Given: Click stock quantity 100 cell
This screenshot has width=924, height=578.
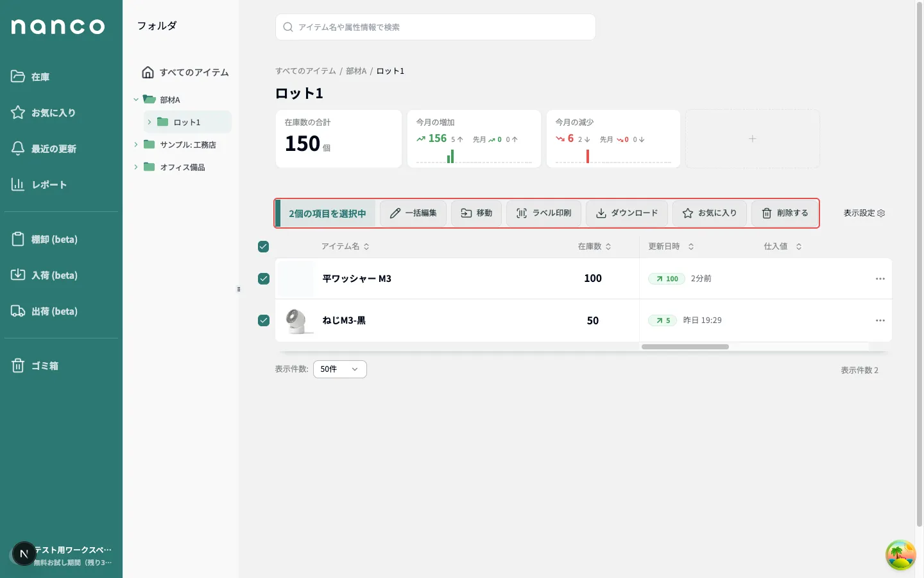Looking at the screenshot, I should click(593, 279).
